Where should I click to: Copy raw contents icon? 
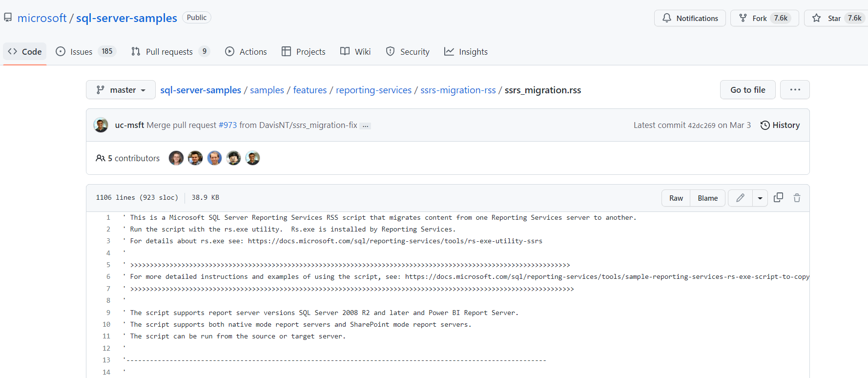pos(779,197)
